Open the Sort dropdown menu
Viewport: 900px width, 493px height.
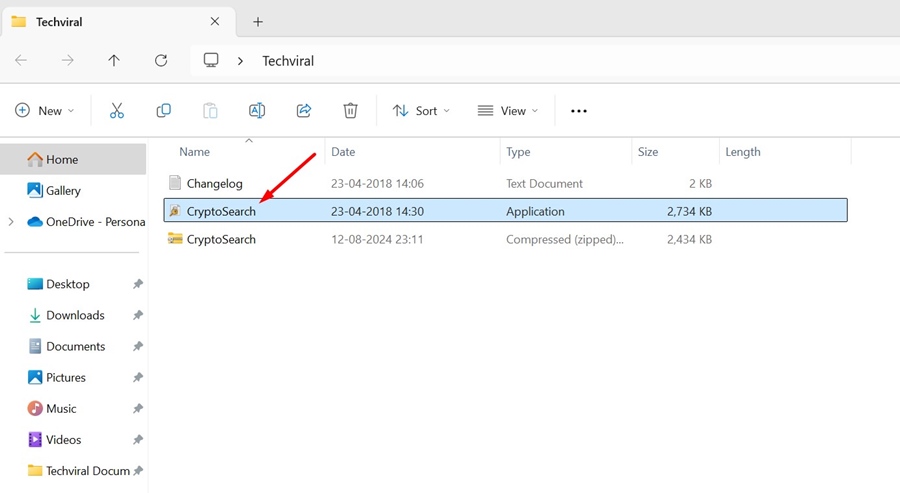point(421,111)
